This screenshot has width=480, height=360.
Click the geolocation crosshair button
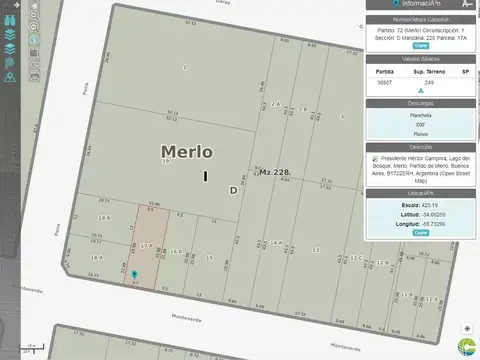467,329
